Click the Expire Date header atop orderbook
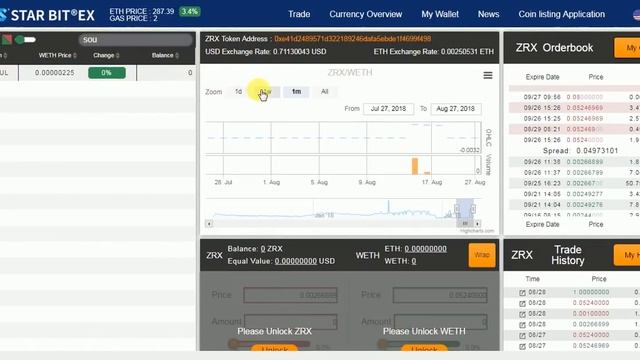 click(x=542, y=77)
